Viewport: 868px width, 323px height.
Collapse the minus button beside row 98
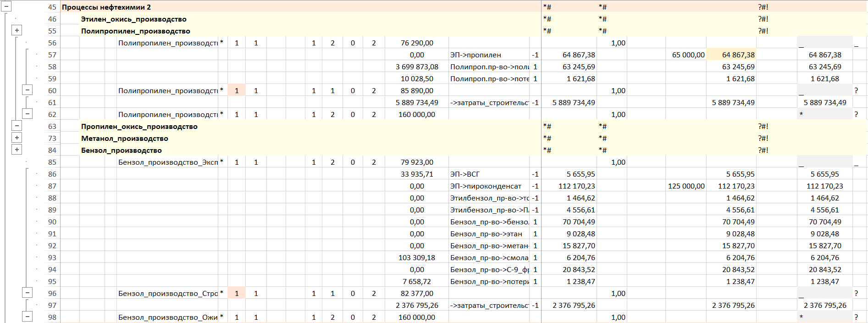[x=28, y=317]
